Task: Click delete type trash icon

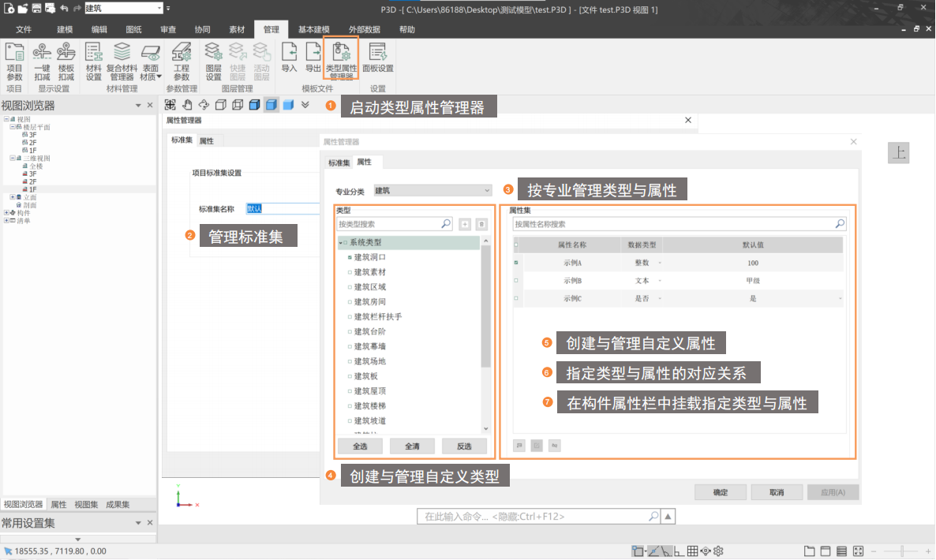Action: tap(481, 225)
